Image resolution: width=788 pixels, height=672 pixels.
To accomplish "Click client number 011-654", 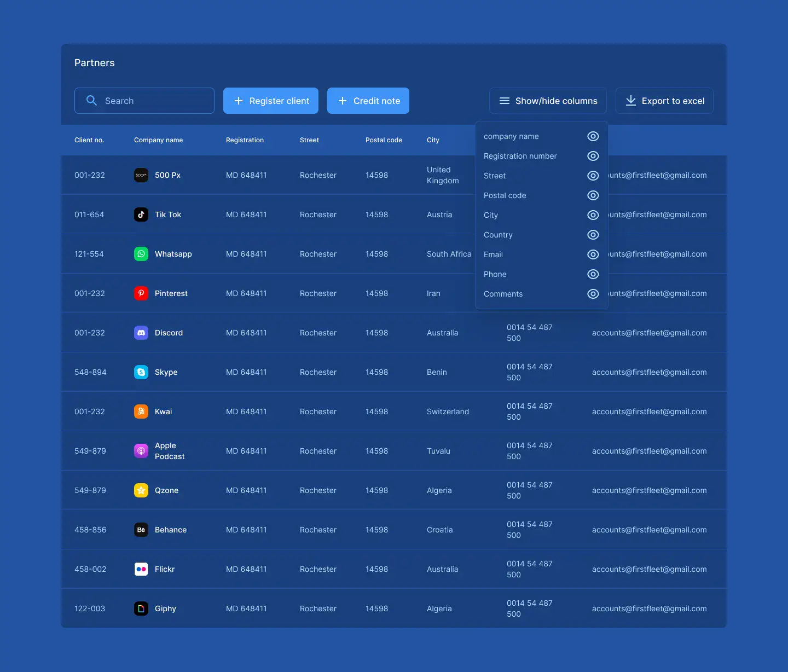I will (89, 215).
